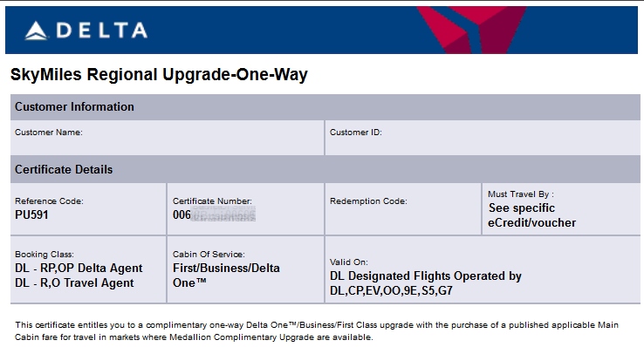This screenshot has width=644, height=347.
Task: Select the reference code PU591
Action: coord(31,215)
